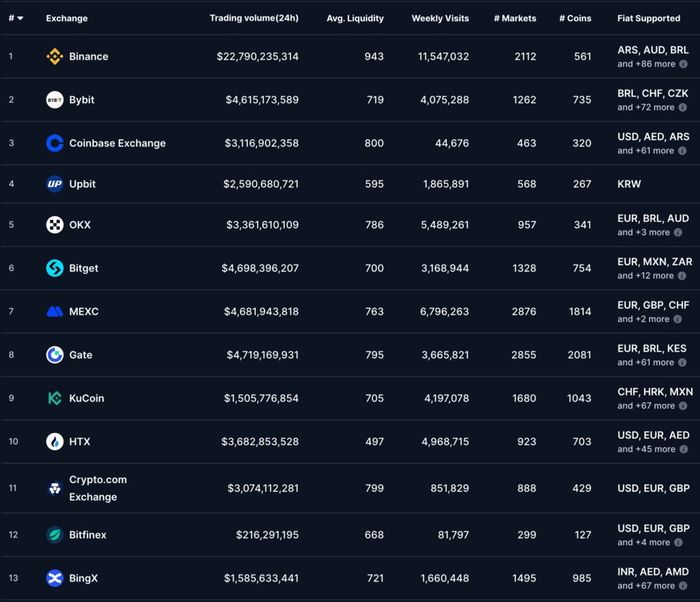Screen dimensions: 700x602
Task: Show Bitfinex fiat info icon
Action: (678, 542)
